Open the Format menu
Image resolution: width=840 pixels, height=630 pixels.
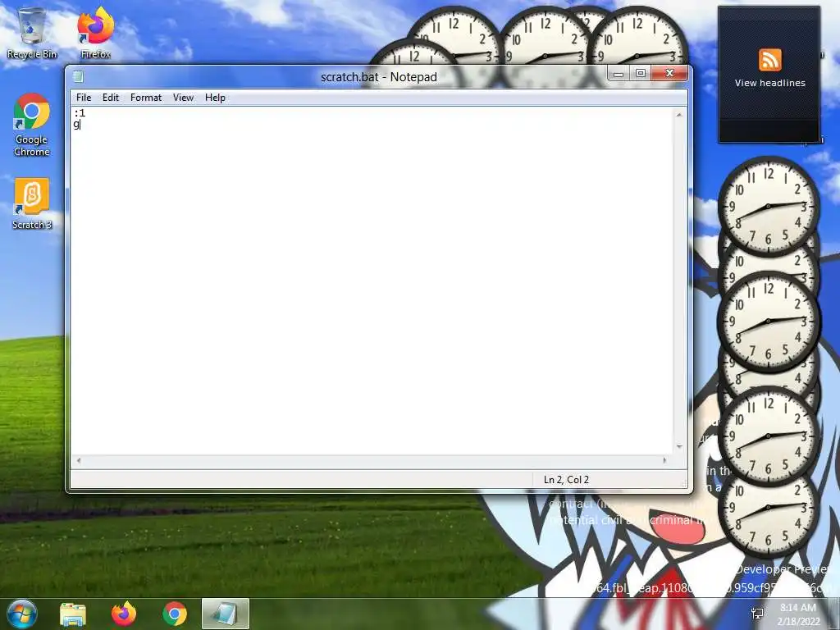click(146, 98)
